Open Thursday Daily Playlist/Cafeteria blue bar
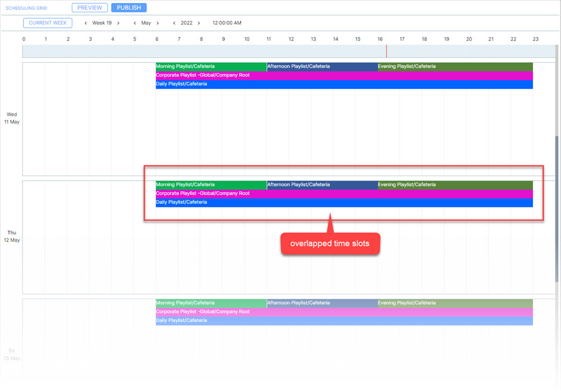561x392 pixels. point(344,202)
